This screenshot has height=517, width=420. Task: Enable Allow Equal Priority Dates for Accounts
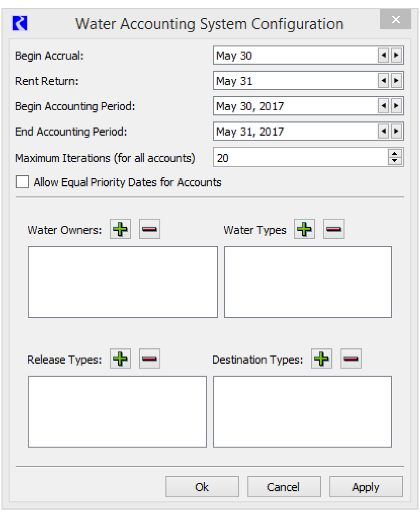pos(22,182)
